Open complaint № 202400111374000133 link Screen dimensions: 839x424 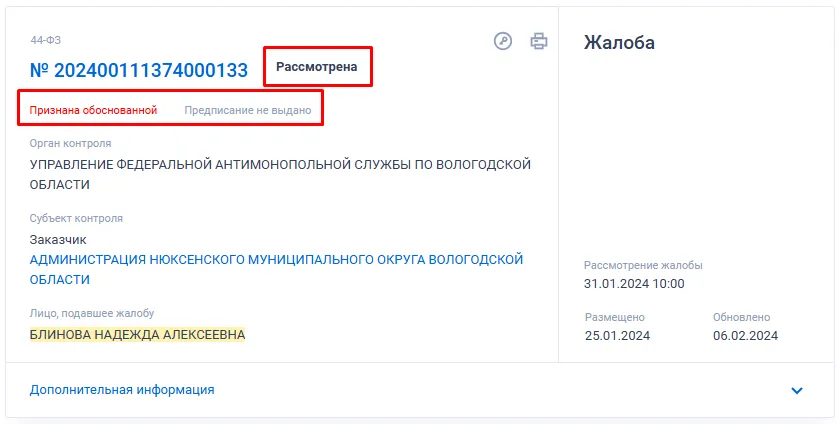139,70
